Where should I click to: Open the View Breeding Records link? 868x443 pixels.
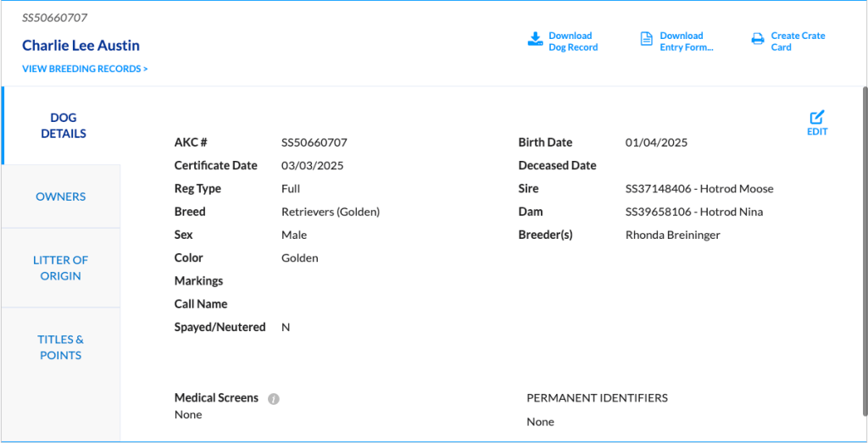pyautogui.click(x=85, y=69)
